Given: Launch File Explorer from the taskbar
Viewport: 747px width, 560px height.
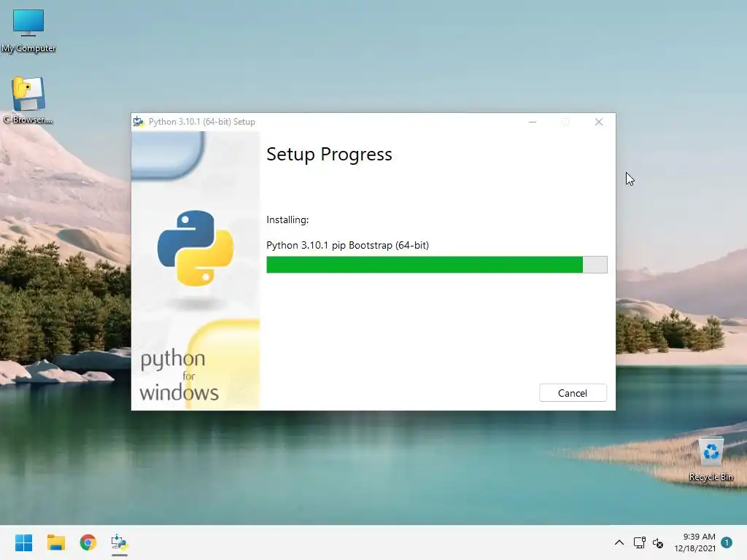Looking at the screenshot, I should coord(55,542).
